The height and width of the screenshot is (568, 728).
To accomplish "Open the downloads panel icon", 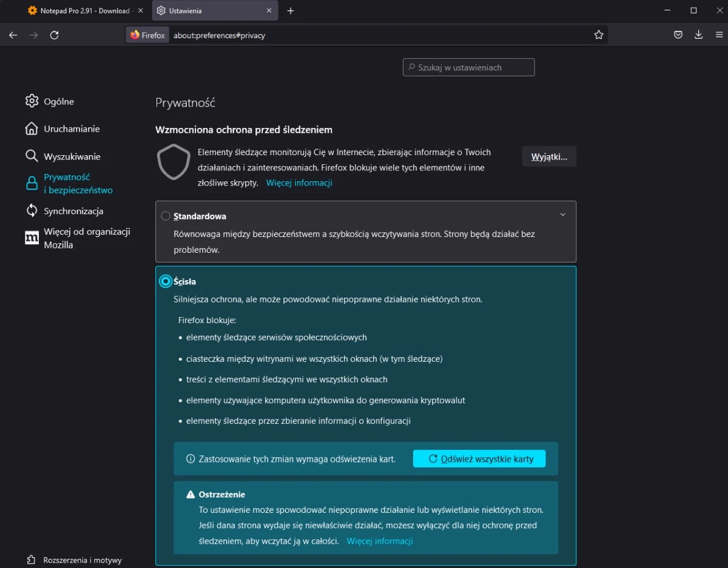I will pos(698,35).
